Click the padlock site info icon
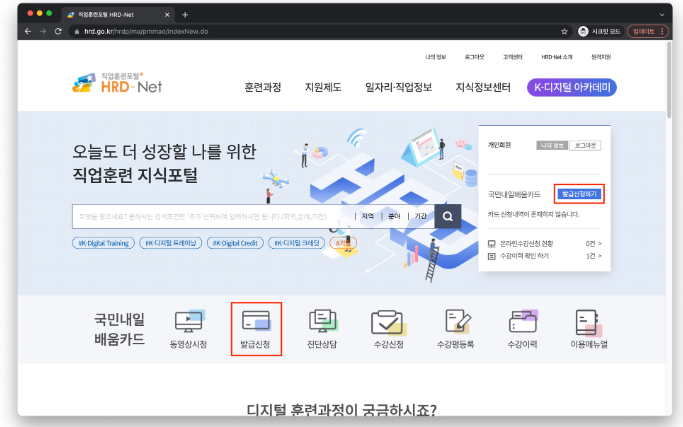Viewport: 683px width, 427px height. coord(77,31)
